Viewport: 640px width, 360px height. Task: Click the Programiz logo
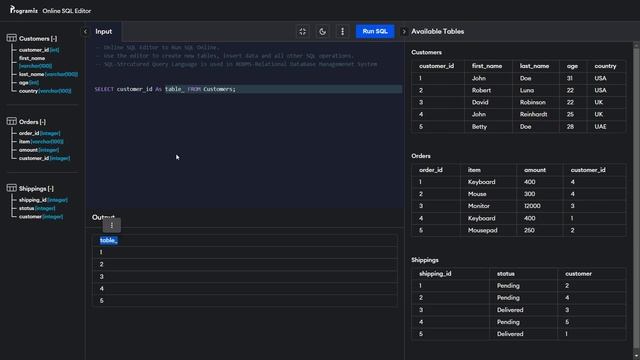pos(24,10)
